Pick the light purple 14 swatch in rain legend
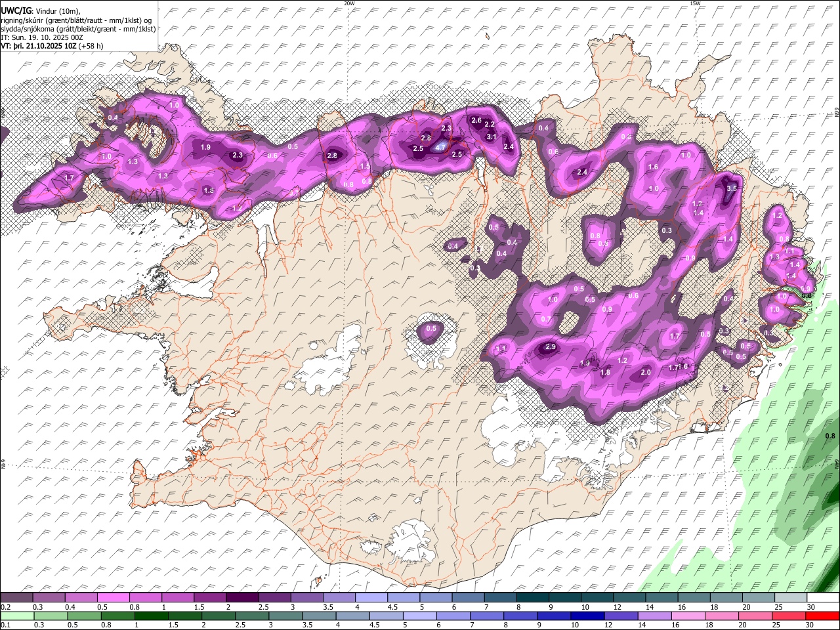 654,615
